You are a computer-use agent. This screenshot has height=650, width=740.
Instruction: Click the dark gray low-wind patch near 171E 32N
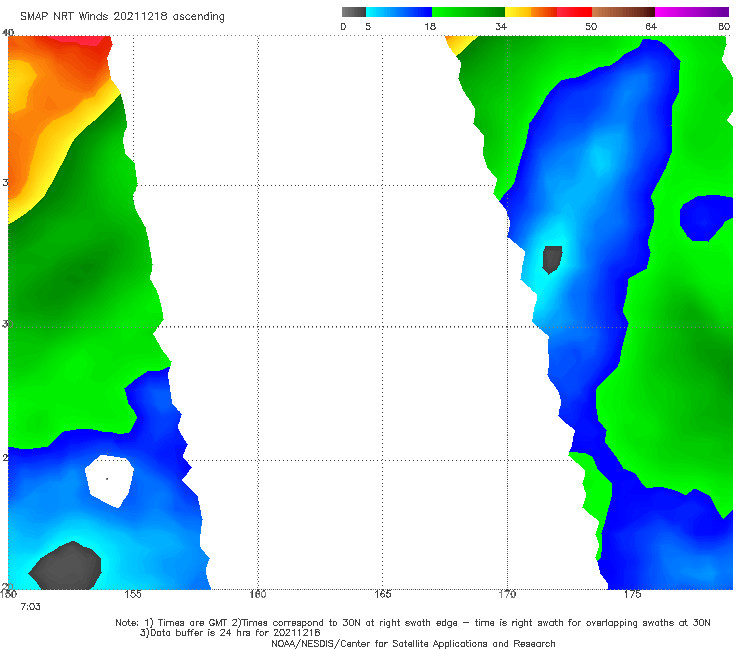click(552, 259)
